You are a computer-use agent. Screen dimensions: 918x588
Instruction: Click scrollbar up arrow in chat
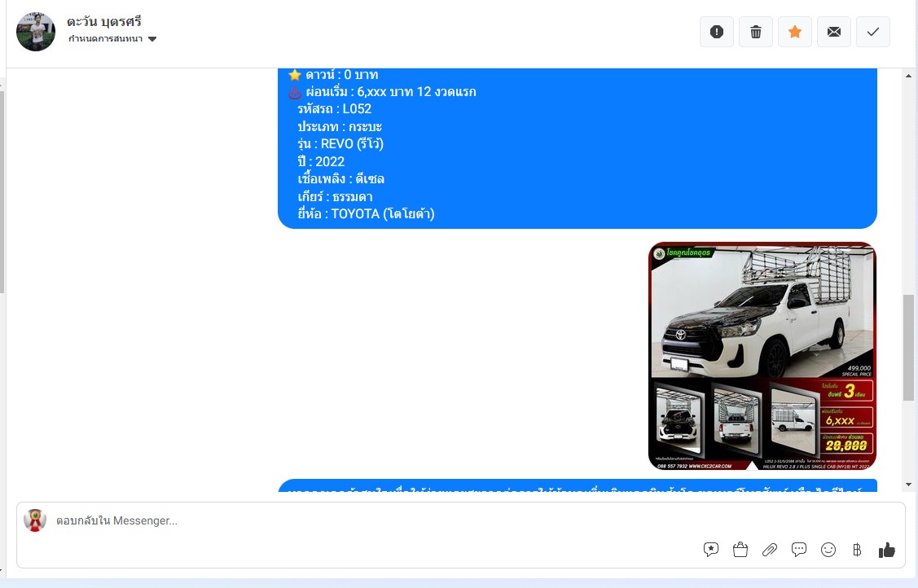tap(909, 76)
